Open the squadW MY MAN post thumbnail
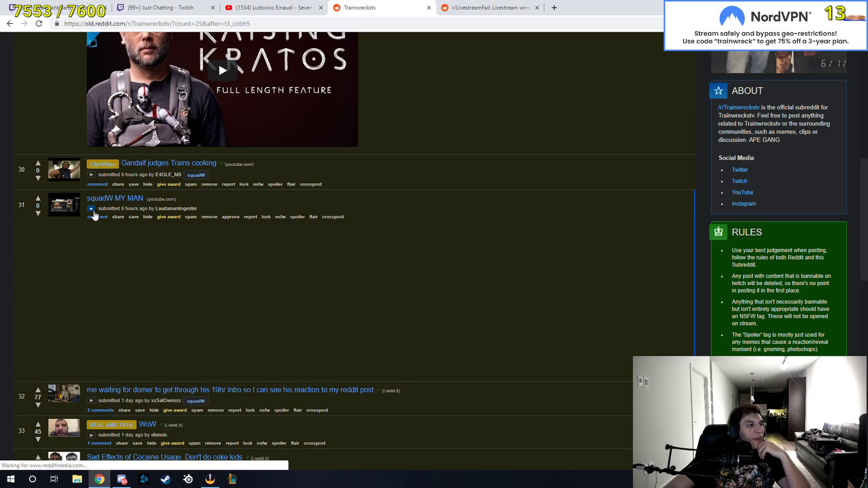The image size is (868, 488). (64, 204)
